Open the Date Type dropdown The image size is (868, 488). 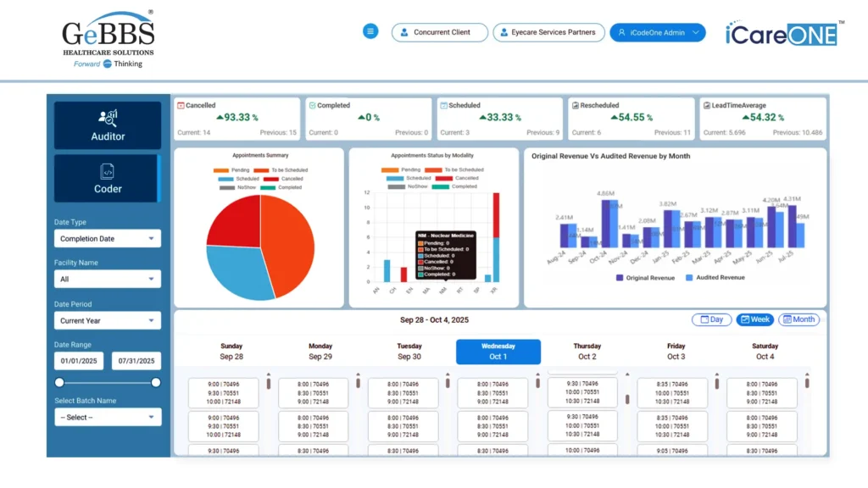click(107, 239)
